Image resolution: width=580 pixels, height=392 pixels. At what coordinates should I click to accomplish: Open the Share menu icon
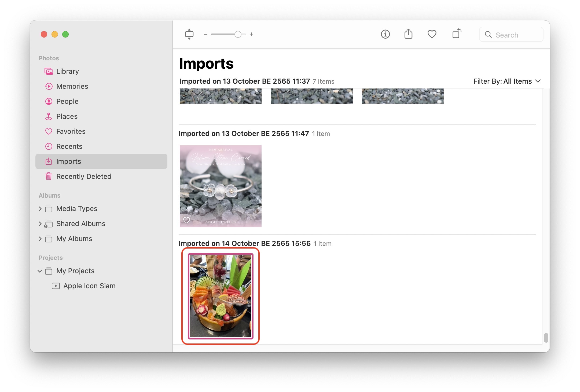pos(408,34)
